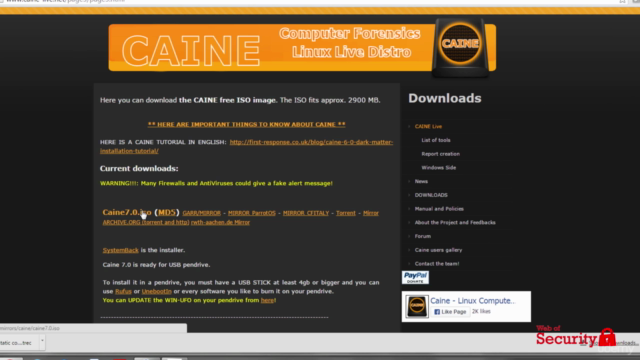This screenshot has height=360, width=640.
Task: Open Report creation sidebar entry
Action: 440,154
